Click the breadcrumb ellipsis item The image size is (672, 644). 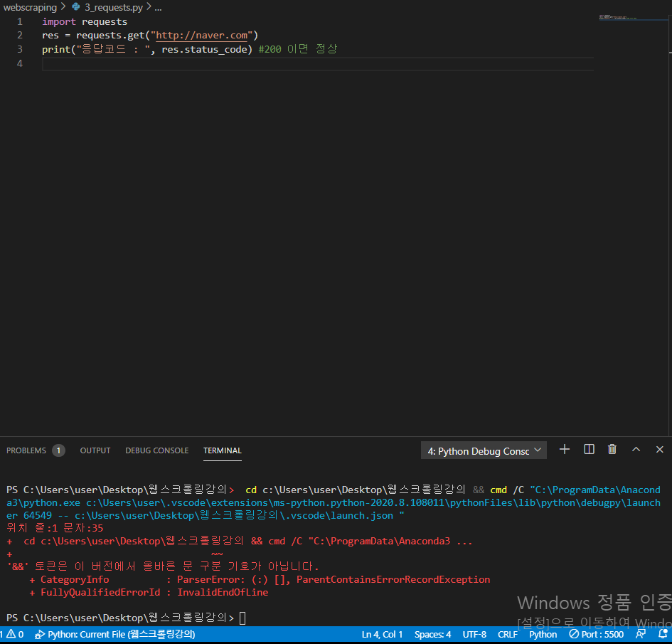pyautogui.click(x=158, y=7)
